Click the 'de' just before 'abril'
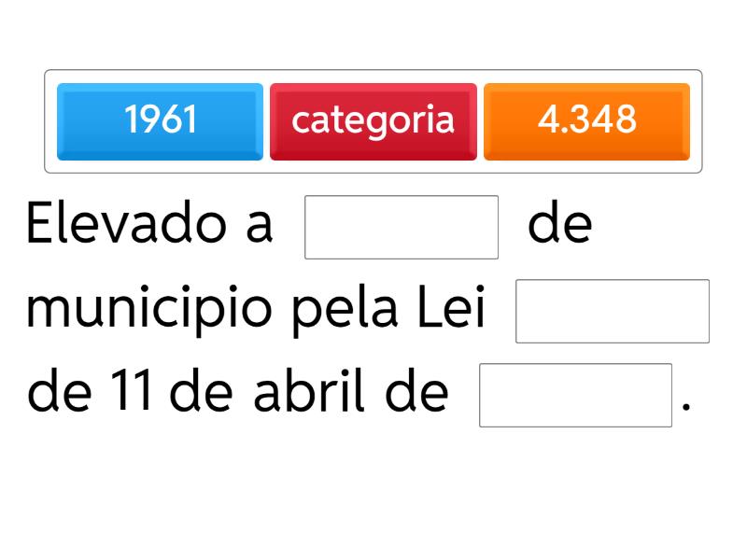The image size is (747, 560). pos(202,393)
